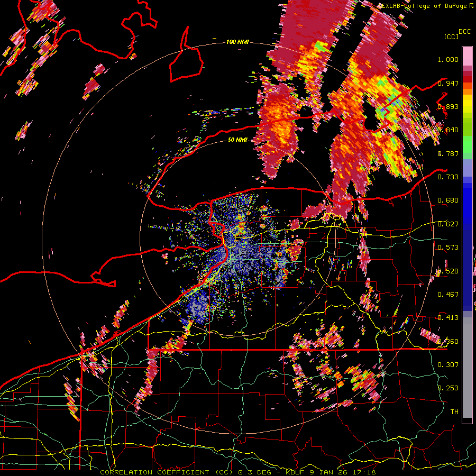Viewport: 476px width, 476px height.
Task: Click the "[CC]" units label above color bar
Action: coord(451,36)
